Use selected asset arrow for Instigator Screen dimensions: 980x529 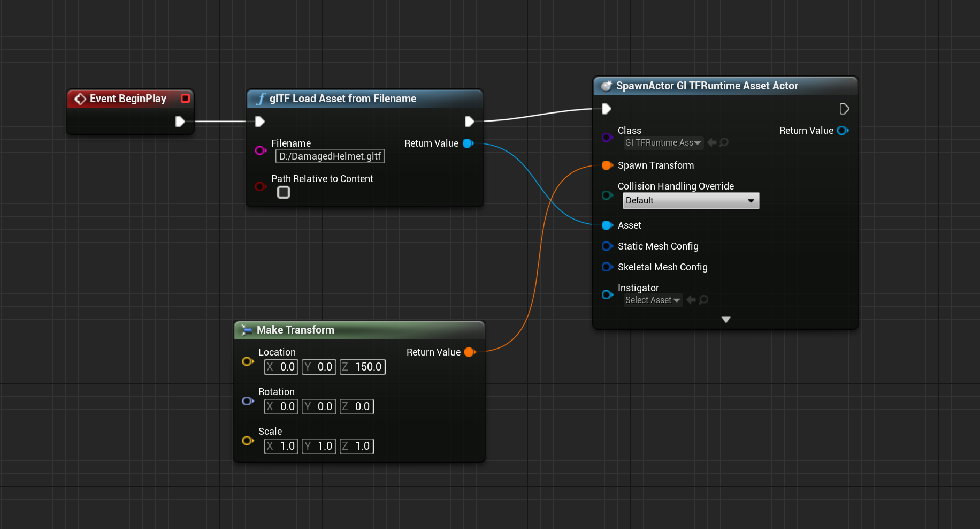pyautogui.click(x=691, y=300)
